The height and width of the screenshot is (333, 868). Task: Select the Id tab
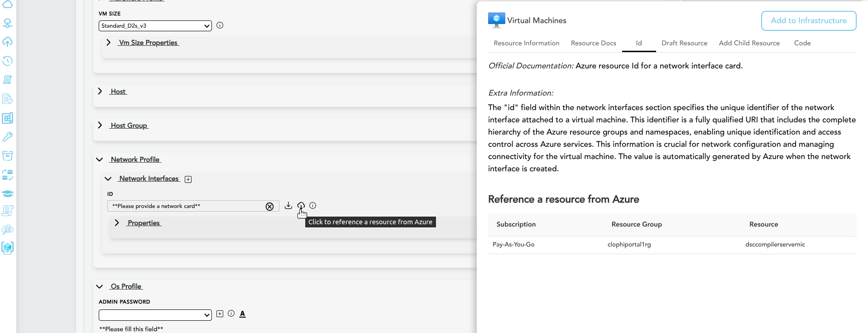[x=639, y=43]
